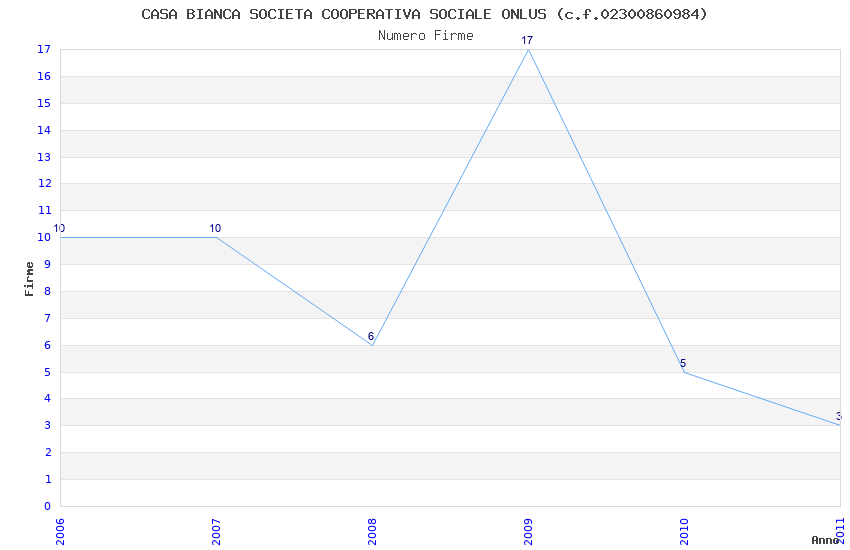
Task: Click the data label 17 at the peak
Action: [x=527, y=40]
